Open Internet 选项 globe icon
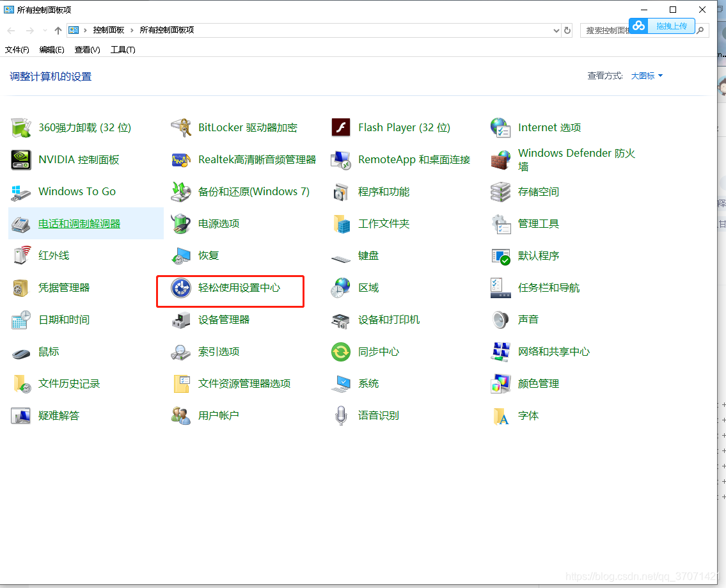 tap(500, 128)
